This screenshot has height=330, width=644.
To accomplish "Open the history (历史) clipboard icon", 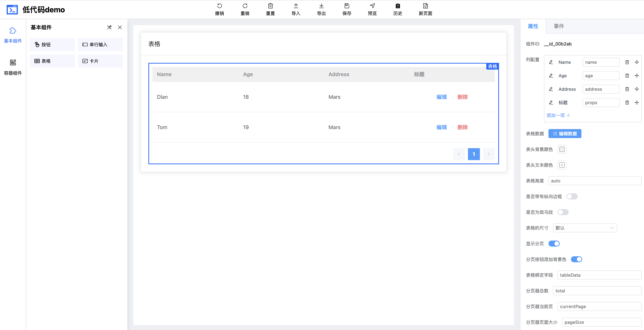I will tap(397, 6).
